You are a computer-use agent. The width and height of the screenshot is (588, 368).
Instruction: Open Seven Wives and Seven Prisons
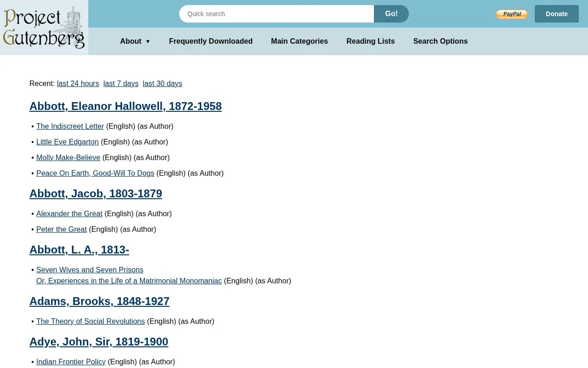[x=129, y=275]
